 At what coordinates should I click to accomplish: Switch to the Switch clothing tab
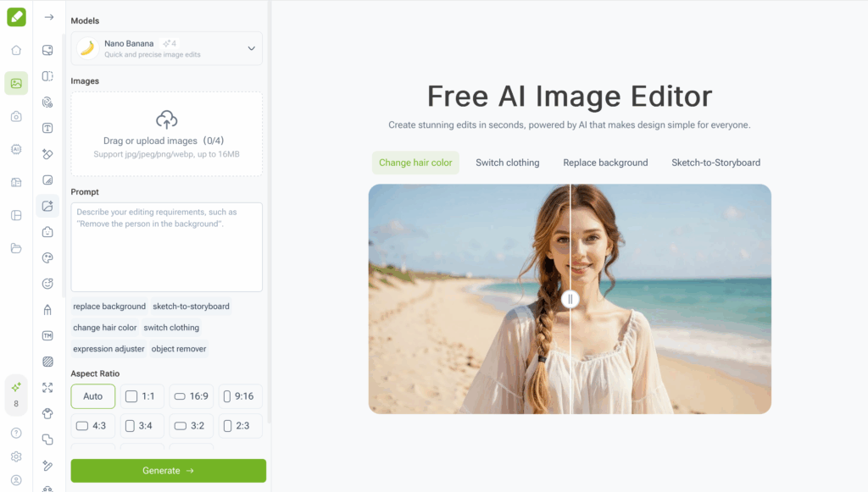[507, 162]
